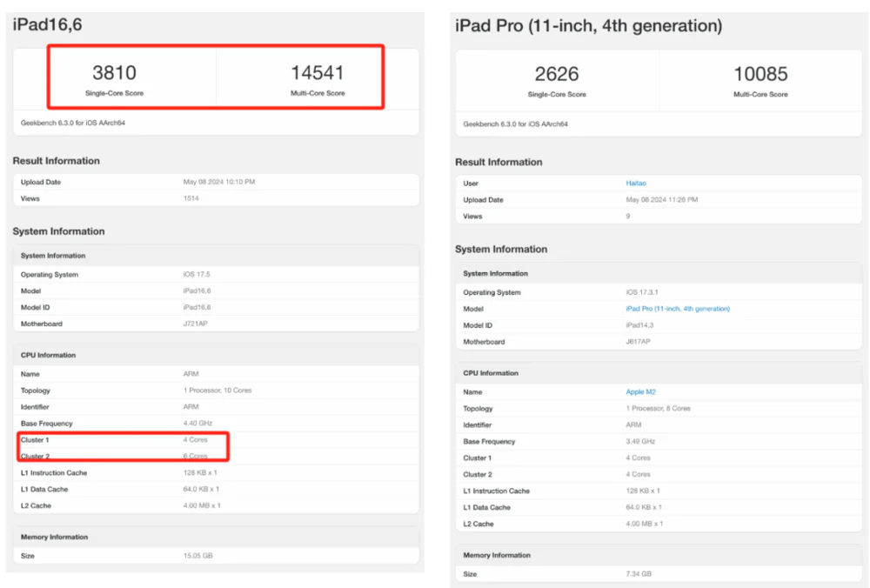Click the 1514 views count
Screen dimensions: 870x588
(x=191, y=198)
